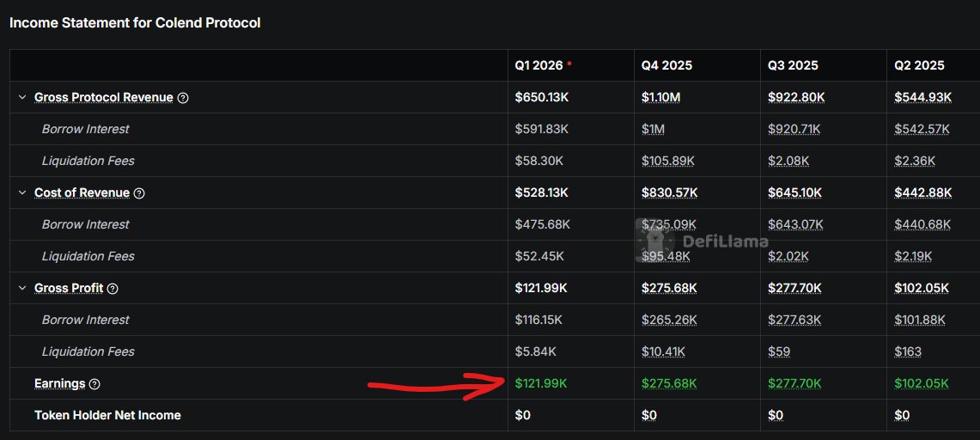Image resolution: width=980 pixels, height=440 pixels.
Task: Click the $52.45K value
Action: [x=539, y=256]
